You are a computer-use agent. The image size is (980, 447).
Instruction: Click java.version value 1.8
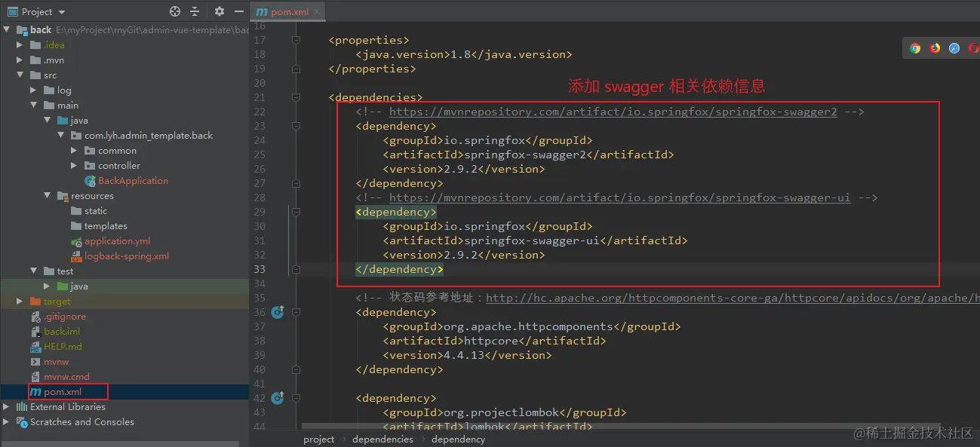[x=460, y=54]
